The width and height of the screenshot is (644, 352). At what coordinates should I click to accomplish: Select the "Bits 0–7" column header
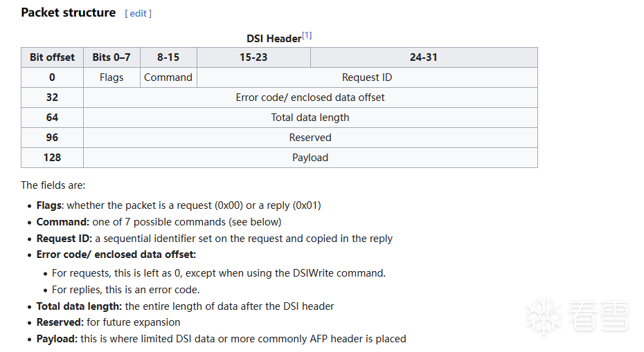click(111, 57)
